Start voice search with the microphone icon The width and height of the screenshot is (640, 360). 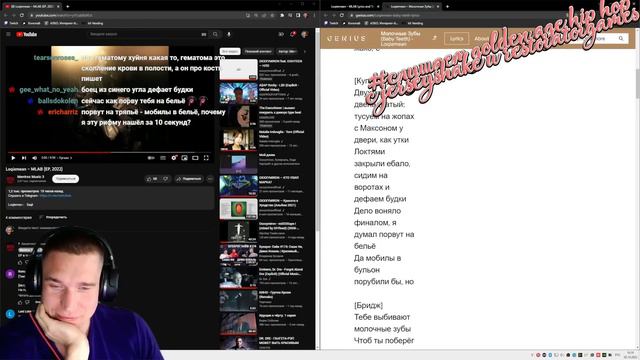229,34
